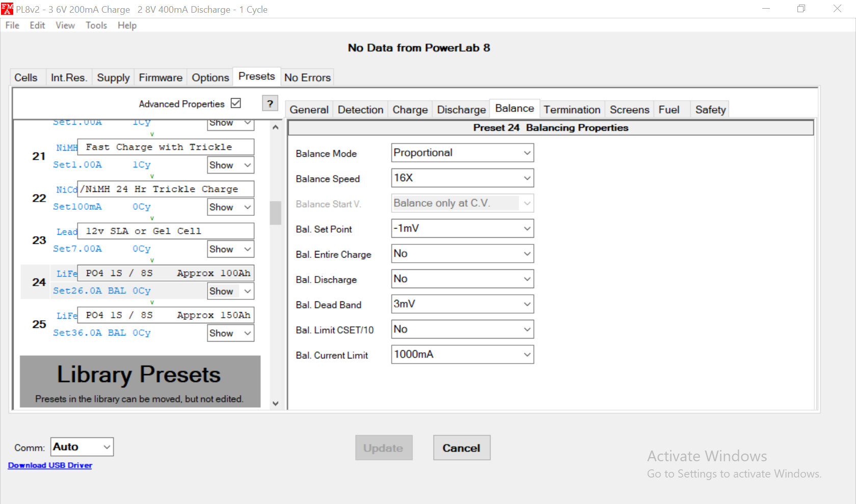Click the question mark help button
Image resolution: width=856 pixels, height=504 pixels.
270,103
